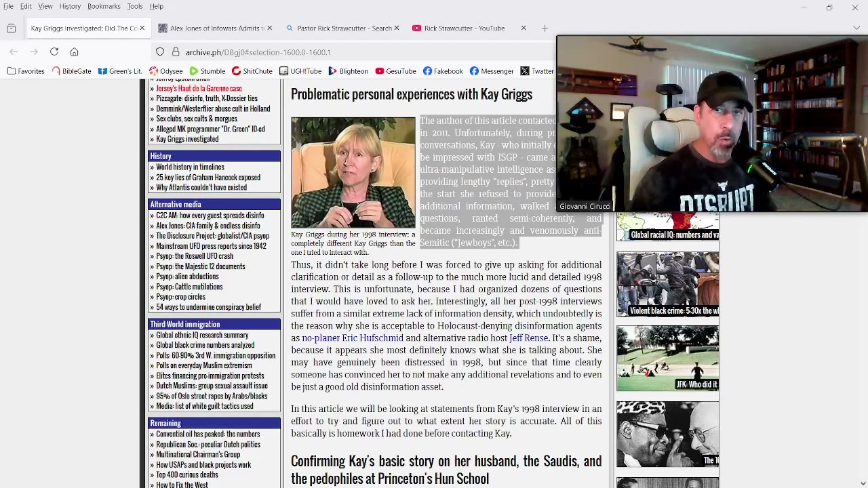The width and height of the screenshot is (868, 488).
Task: Open C2C AM guest disinfo link
Action: coord(210,216)
